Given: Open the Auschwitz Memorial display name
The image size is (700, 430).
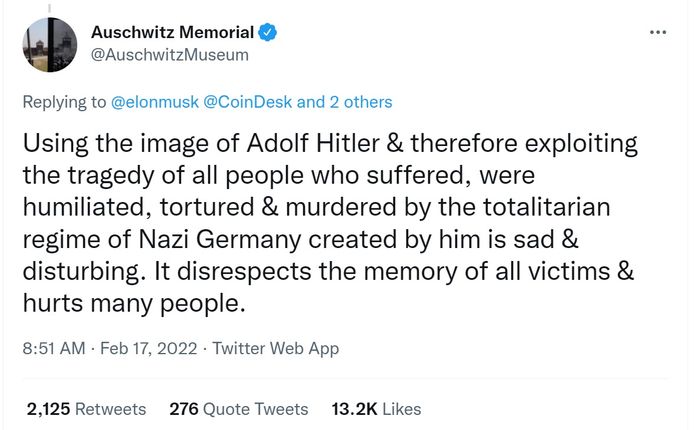Looking at the screenshot, I should [x=172, y=32].
